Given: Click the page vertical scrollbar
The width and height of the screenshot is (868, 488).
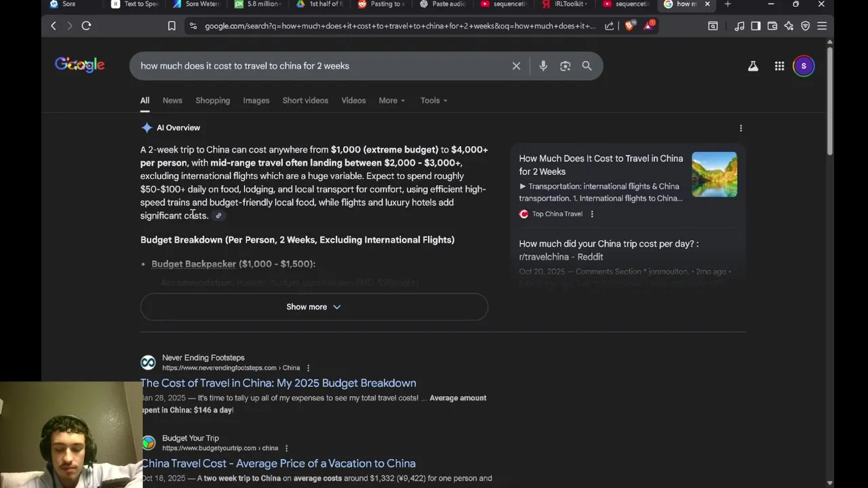Looking at the screenshot, I should coord(830,102).
